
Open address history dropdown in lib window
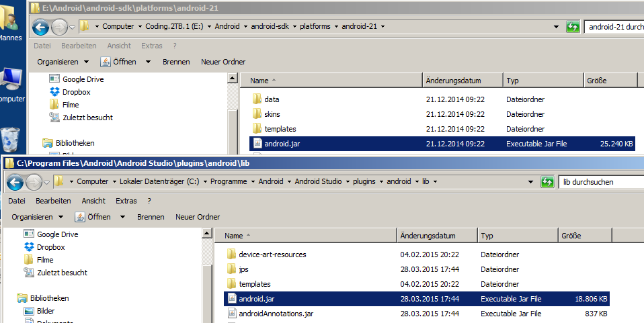530,182
